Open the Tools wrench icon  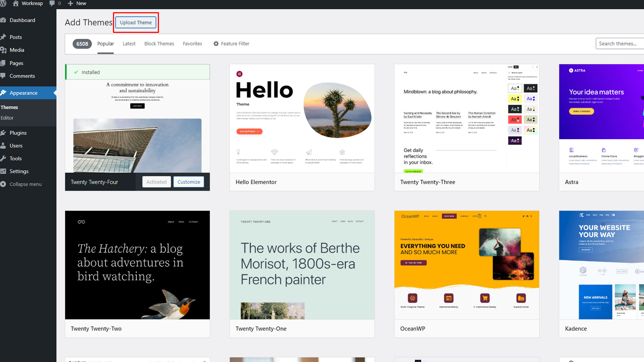(x=3, y=159)
